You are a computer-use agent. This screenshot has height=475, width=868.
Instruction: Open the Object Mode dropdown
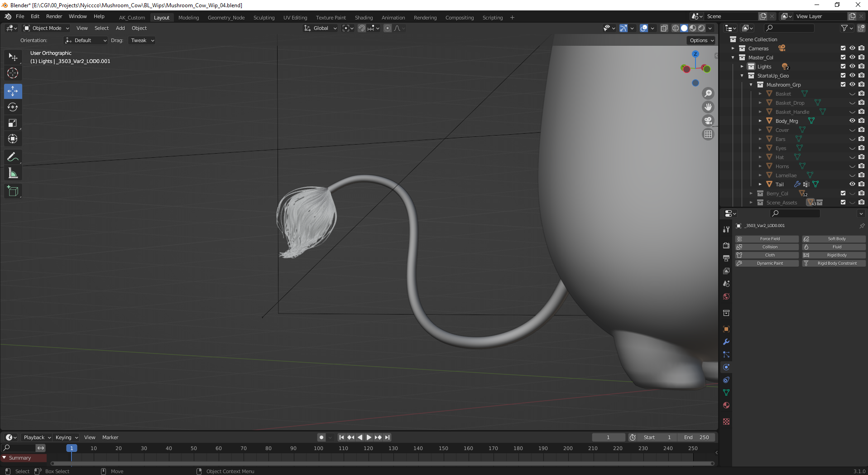tap(46, 28)
